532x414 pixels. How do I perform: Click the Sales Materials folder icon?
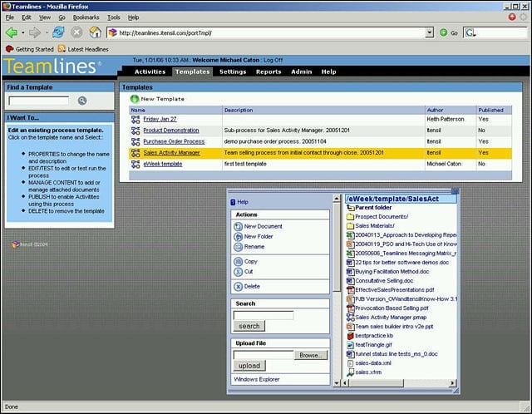pyautogui.click(x=350, y=225)
